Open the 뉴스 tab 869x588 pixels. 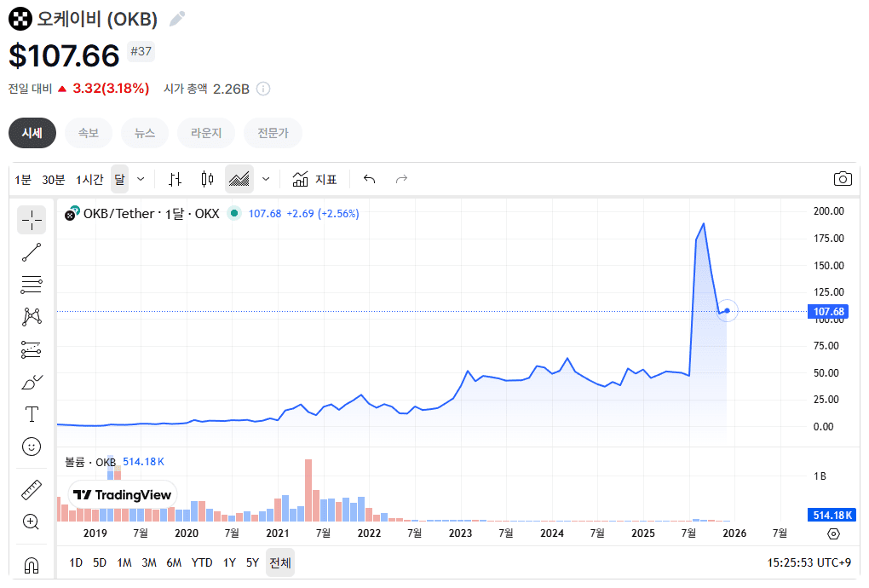click(145, 133)
